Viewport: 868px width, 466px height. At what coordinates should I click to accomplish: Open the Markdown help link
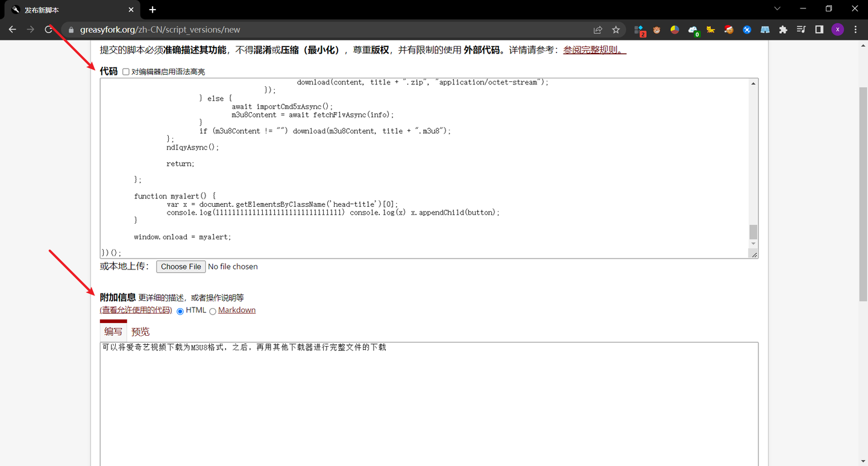pos(237,310)
